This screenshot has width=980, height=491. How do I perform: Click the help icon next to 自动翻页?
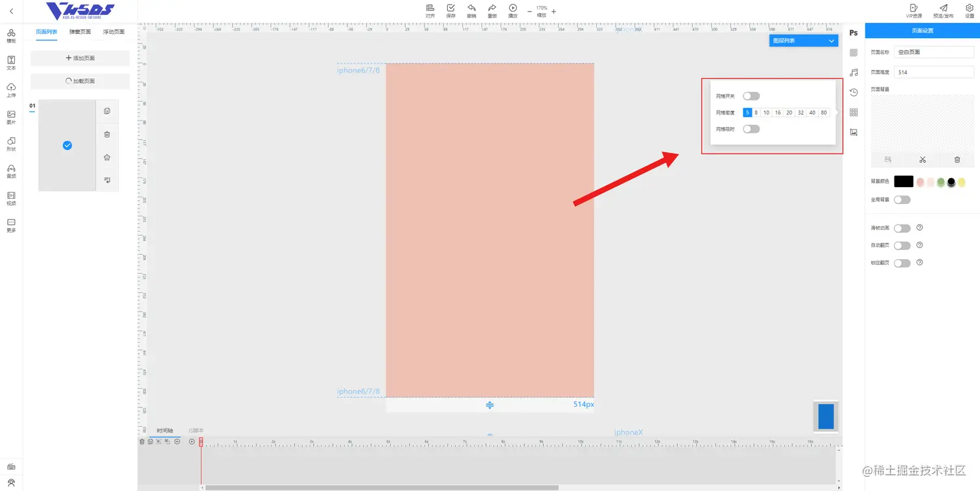[x=919, y=245]
